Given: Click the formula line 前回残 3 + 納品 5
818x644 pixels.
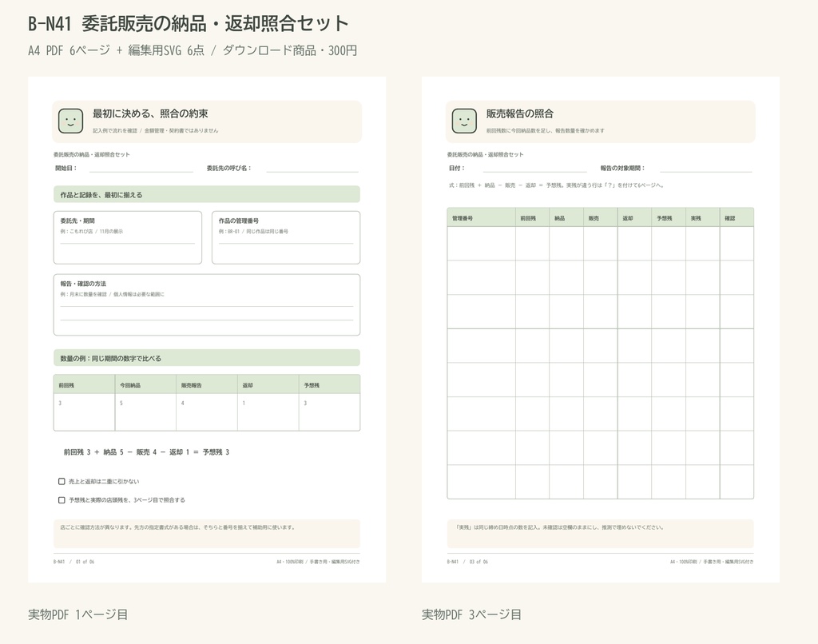Looking at the screenshot, I should [146, 452].
